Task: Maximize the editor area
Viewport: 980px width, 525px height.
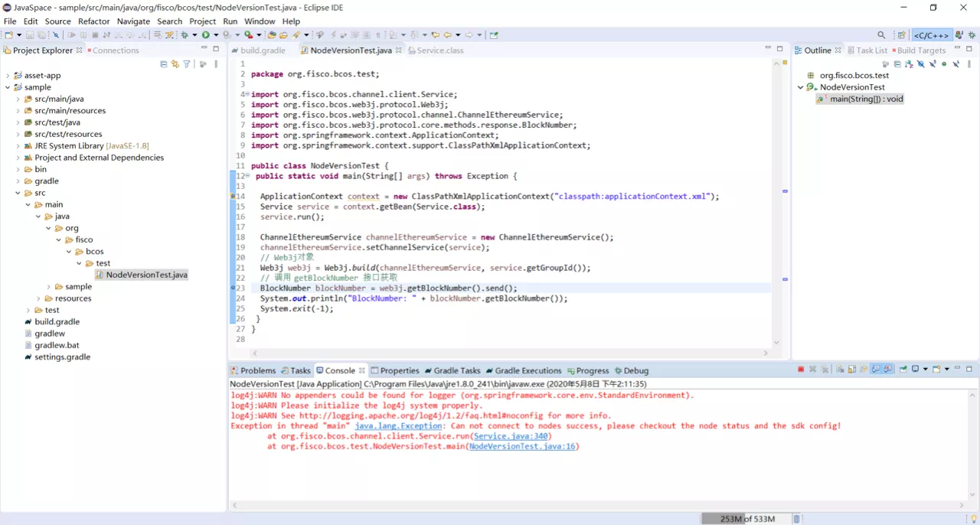Action: click(x=779, y=49)
